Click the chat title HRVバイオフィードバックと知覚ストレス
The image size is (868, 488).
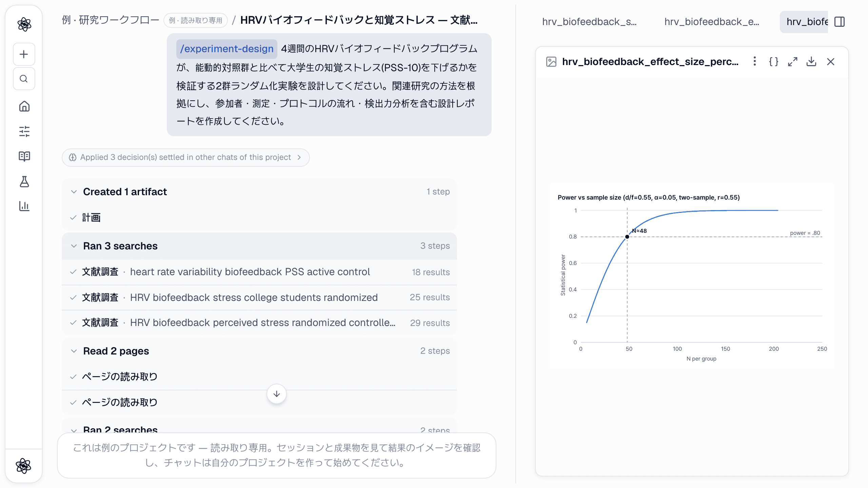click(359, 20)
